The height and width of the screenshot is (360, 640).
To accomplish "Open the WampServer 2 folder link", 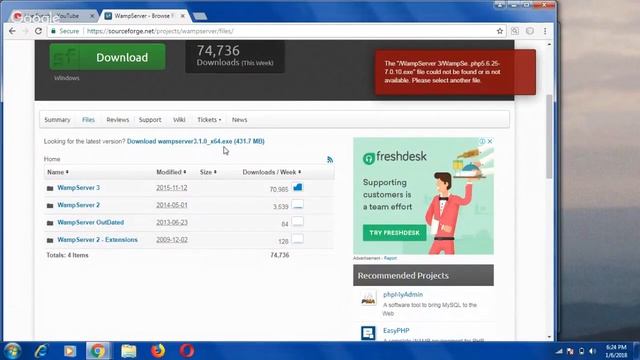I will [78, 205].
